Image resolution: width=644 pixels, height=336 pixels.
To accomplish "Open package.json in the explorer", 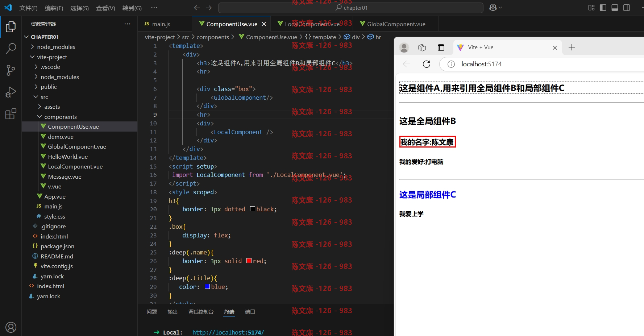I will [x=79, y=246].
